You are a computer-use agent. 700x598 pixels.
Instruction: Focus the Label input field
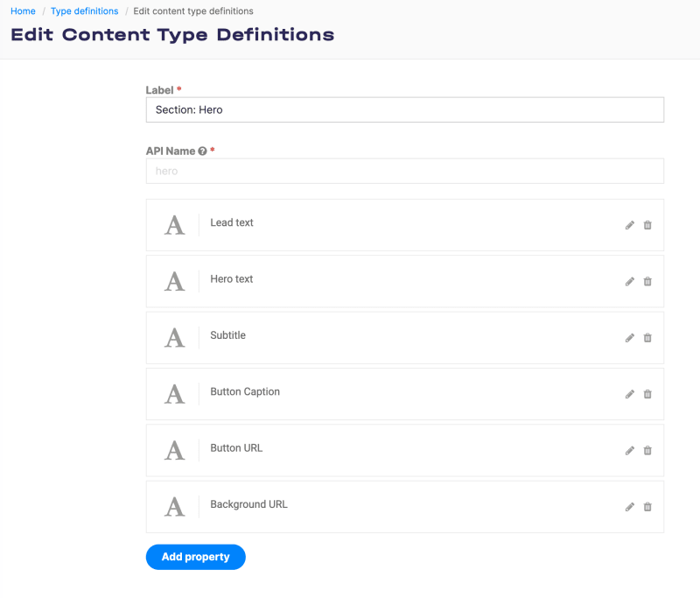click(405, 109)
